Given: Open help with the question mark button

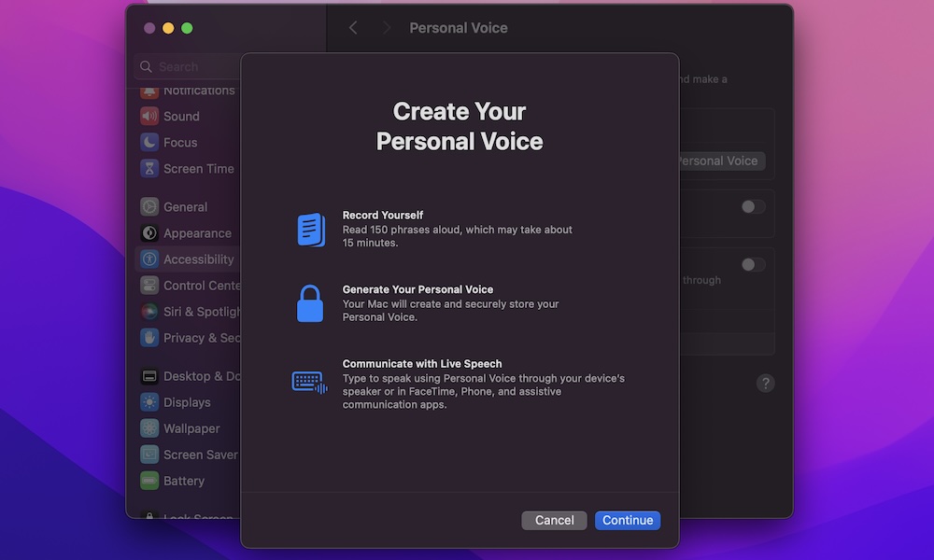Looking at the screenshot, I should (x=766, y=384).
